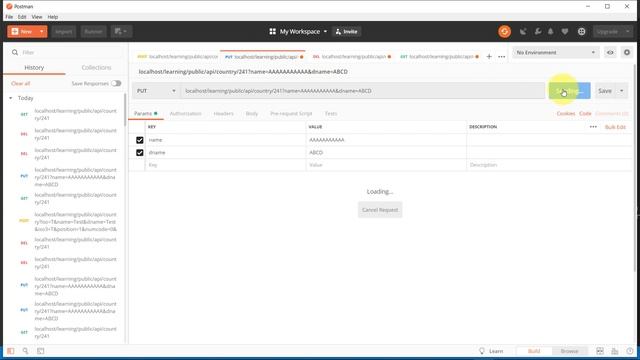
Task: Switch to Build mode in status bar
Action: point(534,351)
